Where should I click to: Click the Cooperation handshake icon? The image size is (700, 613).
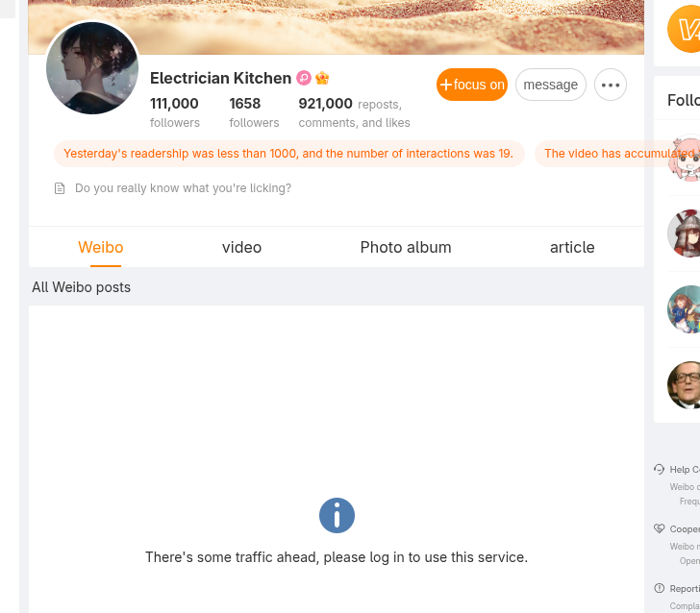(x=660, y=528)
